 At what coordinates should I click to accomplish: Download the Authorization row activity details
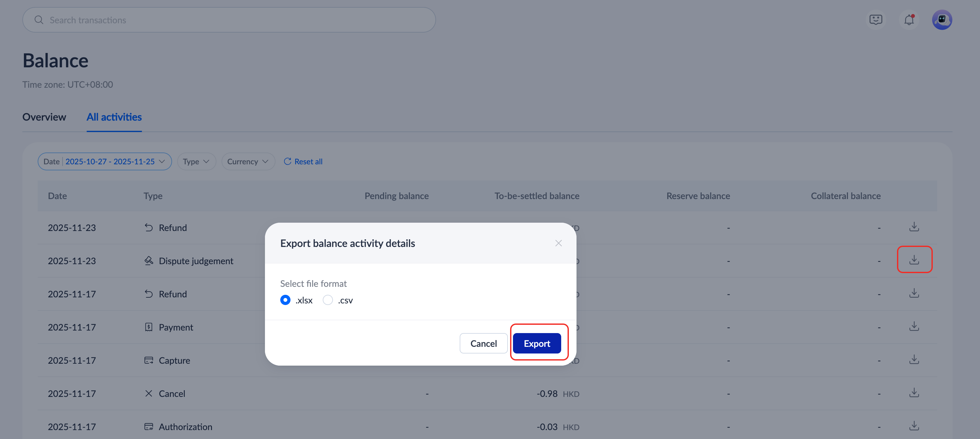coord(914,426)
